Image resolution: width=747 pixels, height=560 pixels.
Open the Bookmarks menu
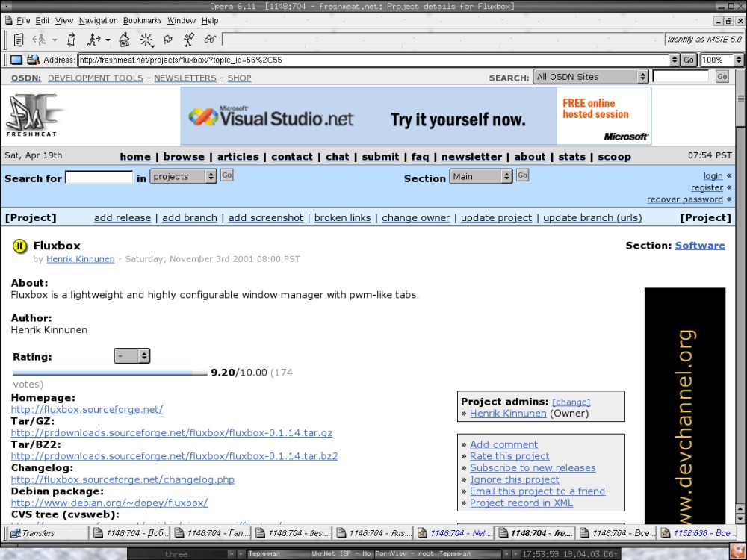[143, 20]
